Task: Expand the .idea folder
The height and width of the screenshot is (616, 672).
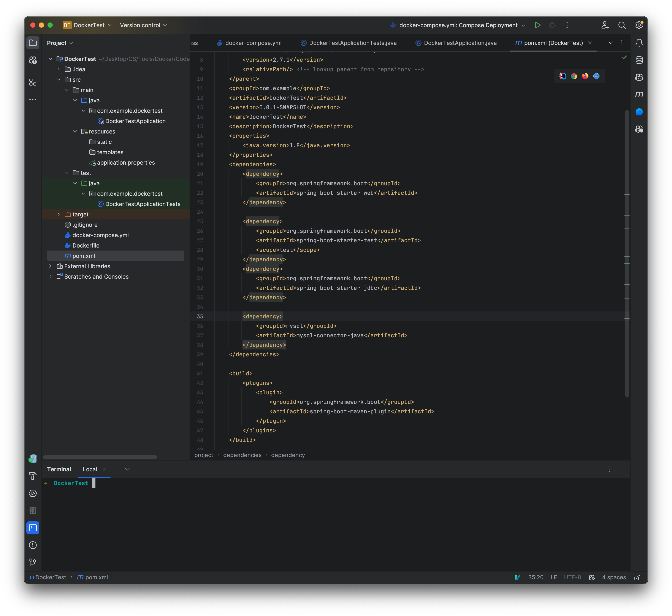Action: [x=59, y=69]
